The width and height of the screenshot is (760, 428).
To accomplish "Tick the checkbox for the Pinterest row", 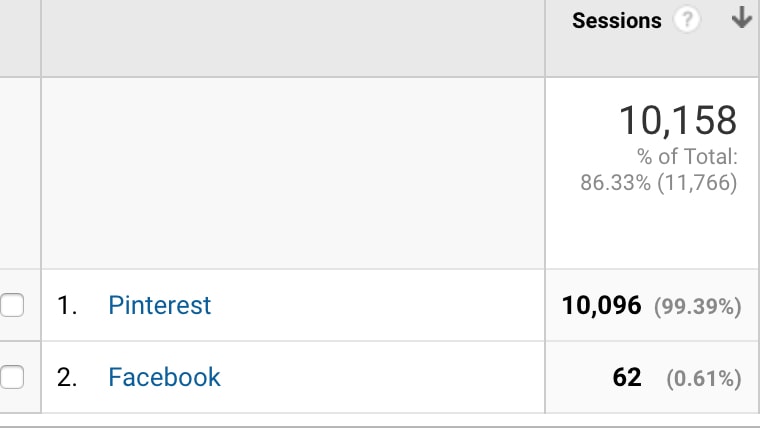I will tap(12, 305).
